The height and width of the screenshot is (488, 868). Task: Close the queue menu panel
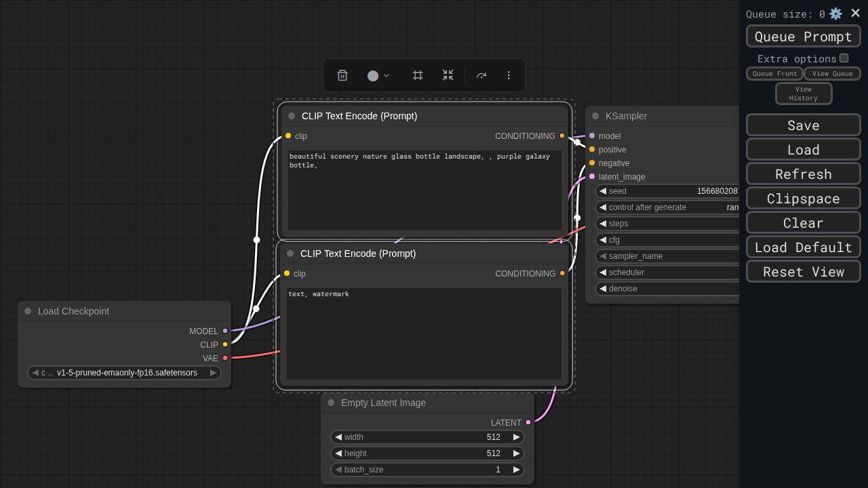(856, 13)
